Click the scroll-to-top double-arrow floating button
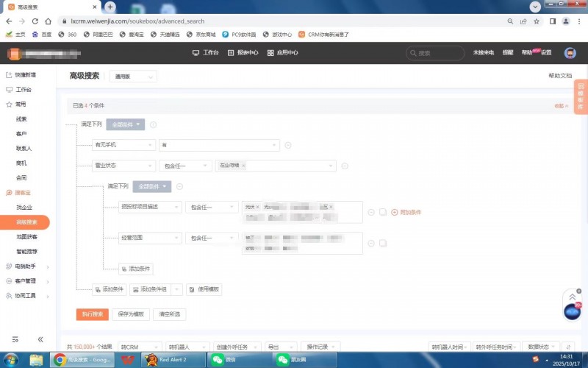 [x=573, y=297]
